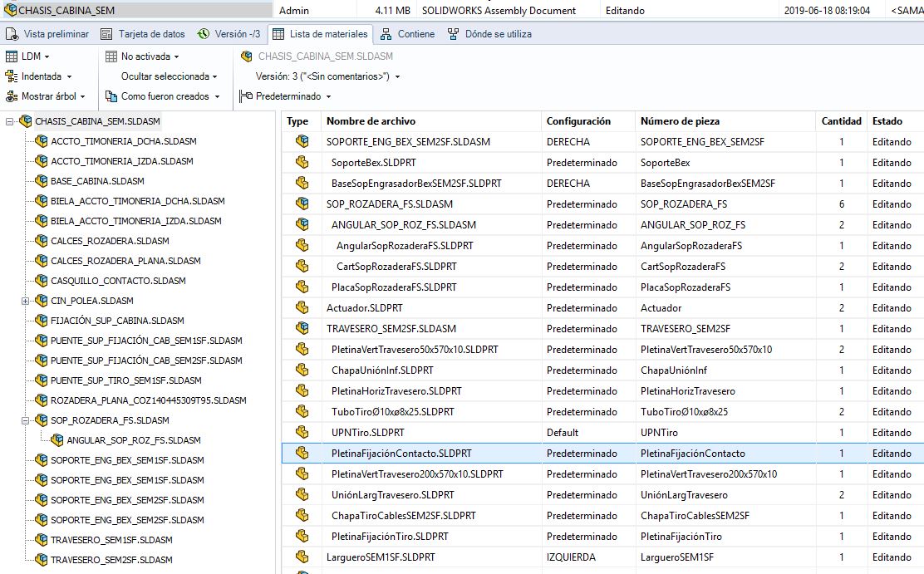Expand the CIN_POLEA.SLDASM tree node
Image resolution: width=924 pixels, height=574 pixels.
pyautogui.click(x=25, y=301)
